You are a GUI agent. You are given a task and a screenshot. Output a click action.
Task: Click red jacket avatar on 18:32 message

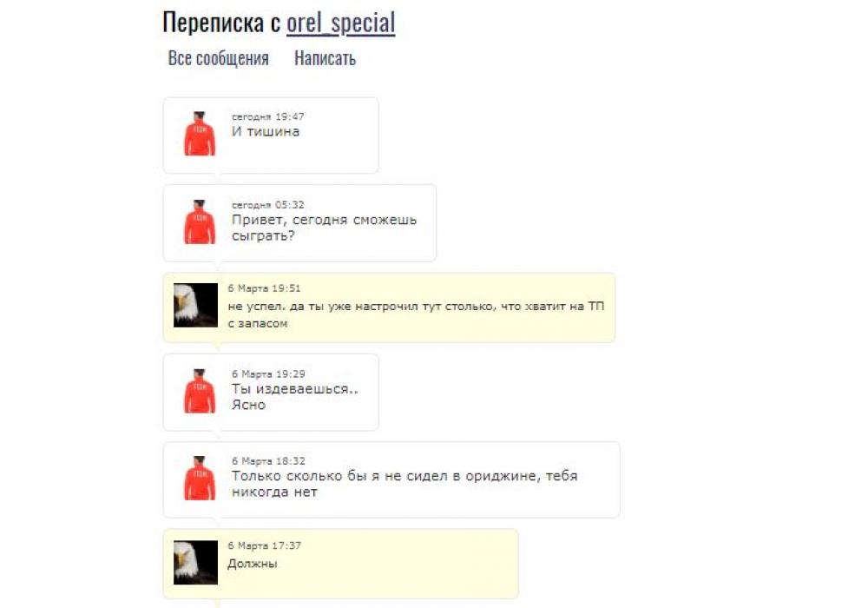pyautogui.click(x=200, y=478)
